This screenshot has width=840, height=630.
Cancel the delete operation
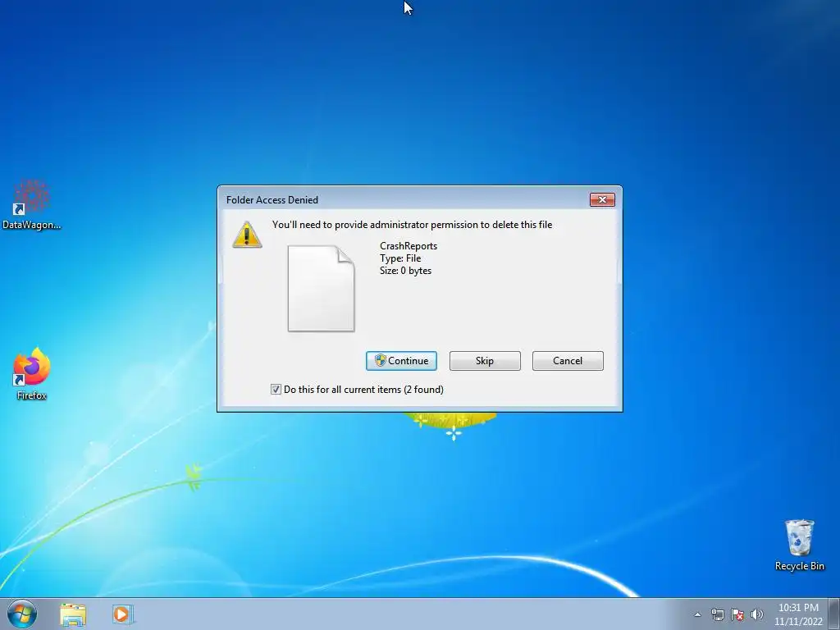[568, 361]
